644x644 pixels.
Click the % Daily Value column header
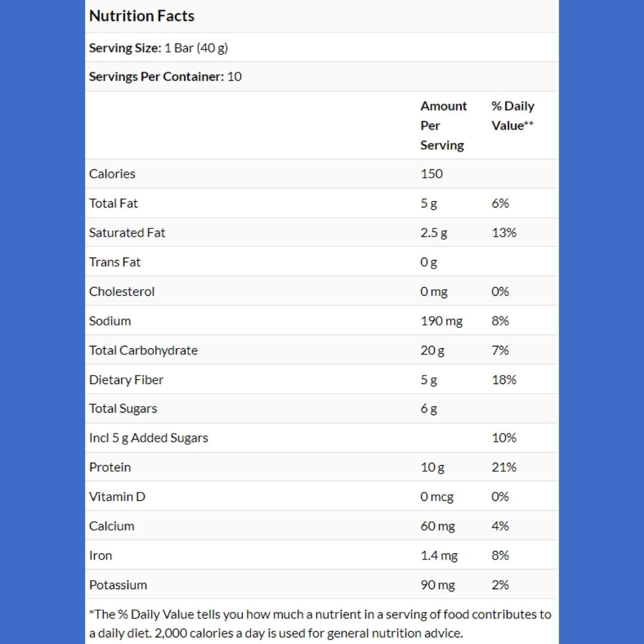point(512,116)
